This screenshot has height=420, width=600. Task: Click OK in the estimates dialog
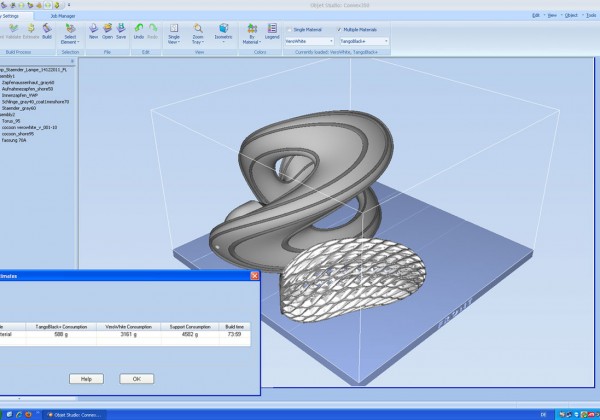click(137, 379)
